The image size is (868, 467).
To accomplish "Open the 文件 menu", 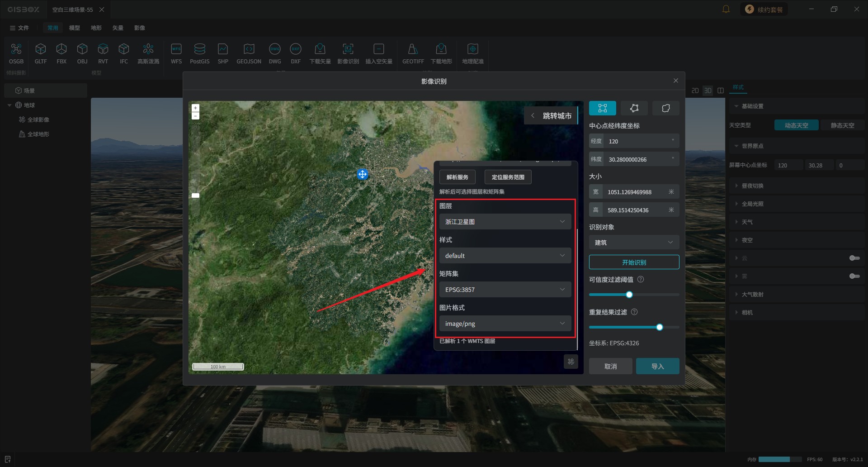I will (19, 28).
